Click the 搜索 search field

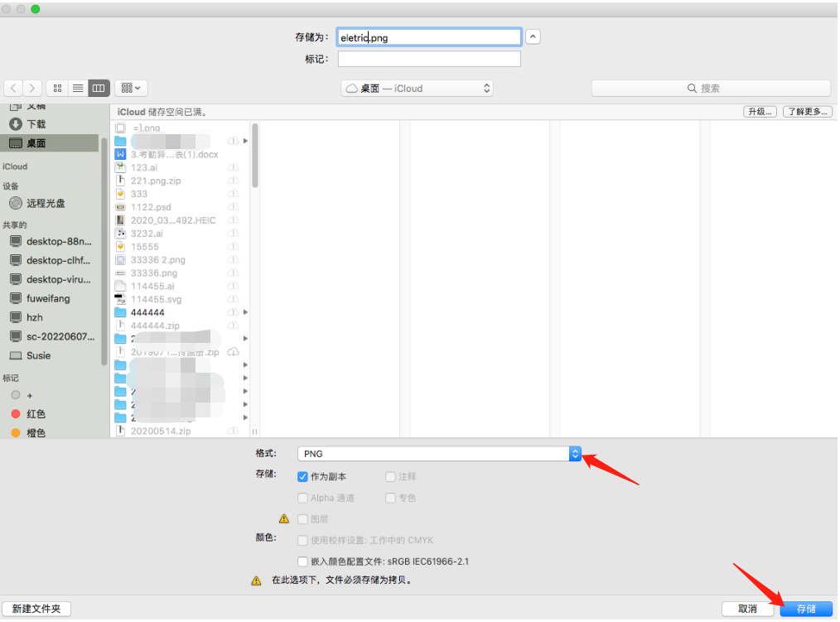(x=710, y=89)
